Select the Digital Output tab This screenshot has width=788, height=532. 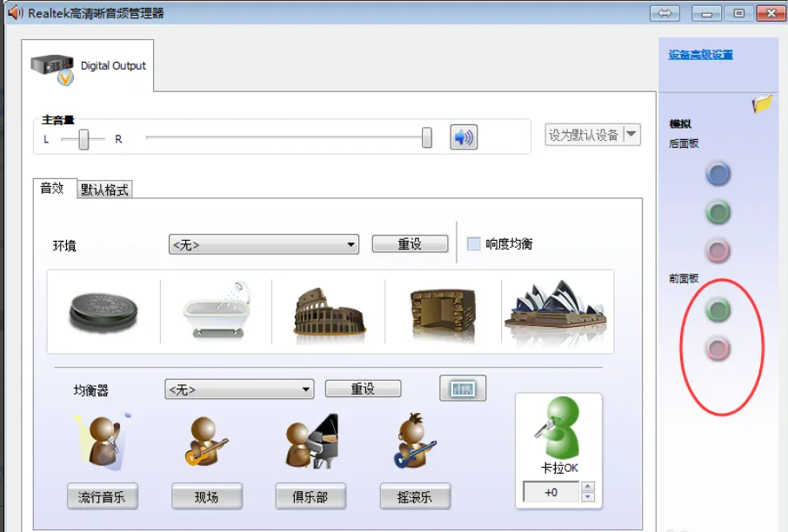pyautogui.click(x=88, y=66)
